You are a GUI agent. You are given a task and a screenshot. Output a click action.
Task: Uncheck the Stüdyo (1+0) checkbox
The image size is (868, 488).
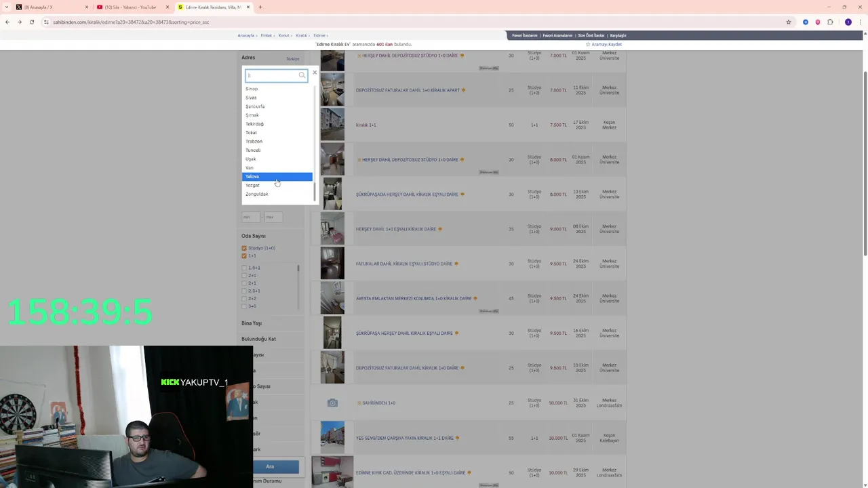tap(244, 248)
